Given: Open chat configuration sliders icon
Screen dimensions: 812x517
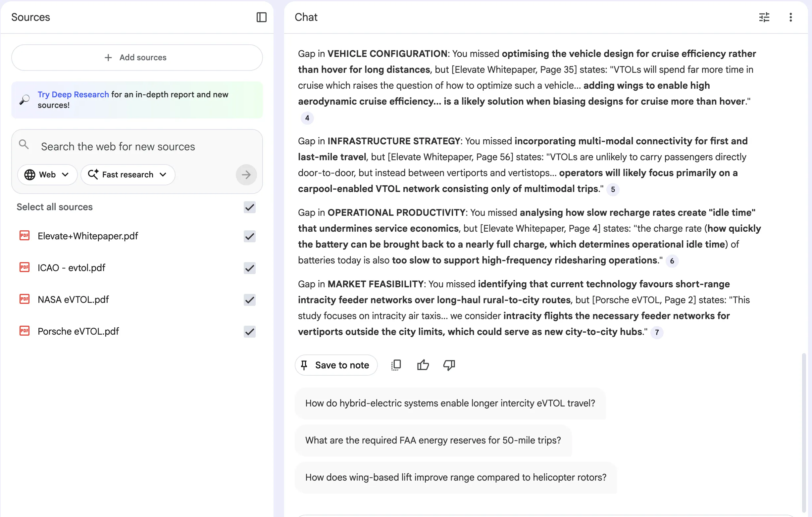Looking at the screenshot, I should coord(764,17).
